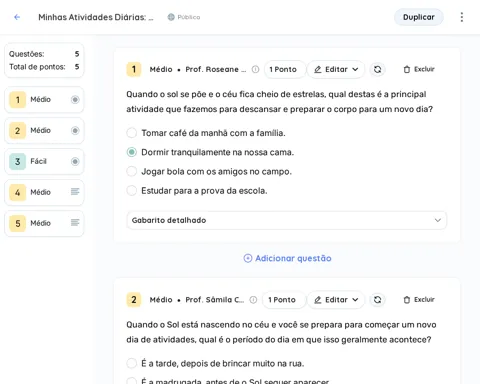Click the globe Público icon
The height and width of the screenshot is (384, 480).
[171, 17]
